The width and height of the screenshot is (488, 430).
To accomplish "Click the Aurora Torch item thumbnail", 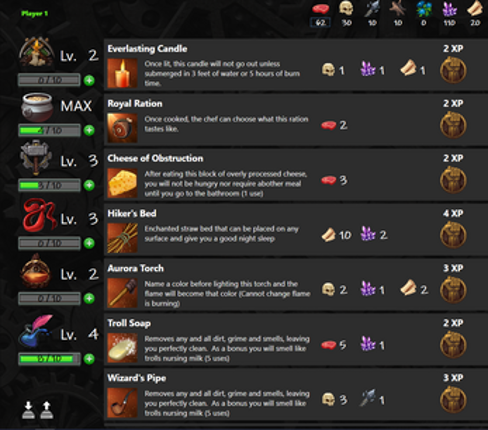I will point(122,293).
